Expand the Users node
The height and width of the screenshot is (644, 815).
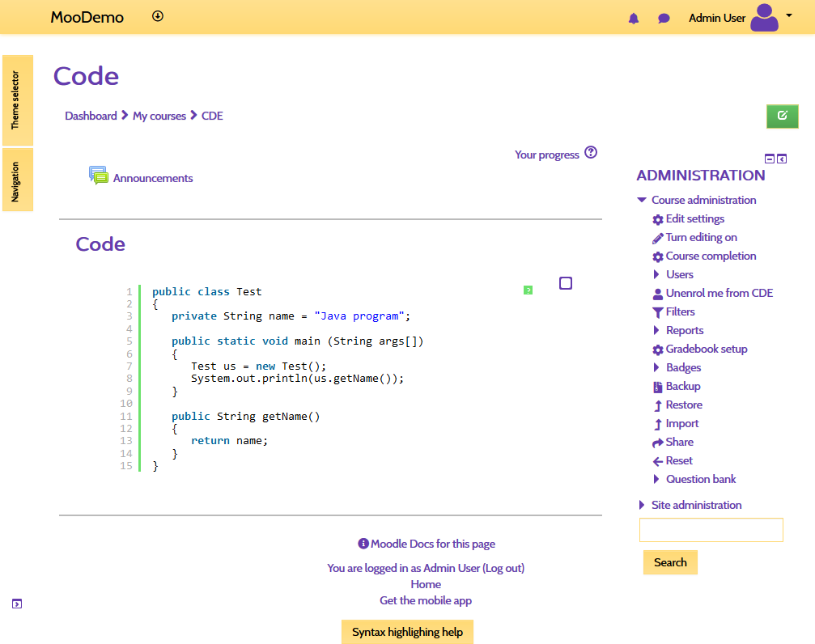coord(656,274)
